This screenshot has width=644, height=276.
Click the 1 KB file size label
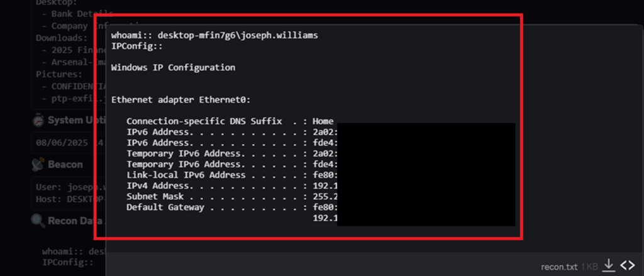coord(590,267)
